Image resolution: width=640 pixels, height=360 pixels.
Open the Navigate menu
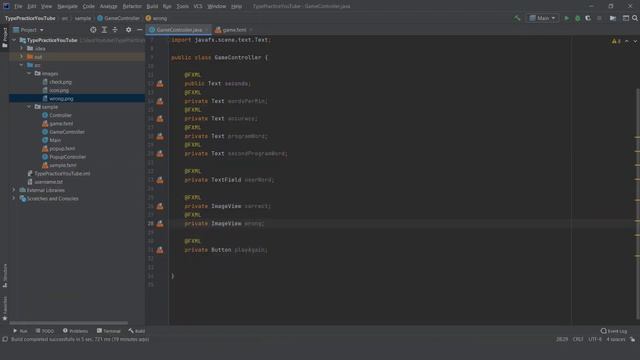pyautogui.click(x=67, y=6)
